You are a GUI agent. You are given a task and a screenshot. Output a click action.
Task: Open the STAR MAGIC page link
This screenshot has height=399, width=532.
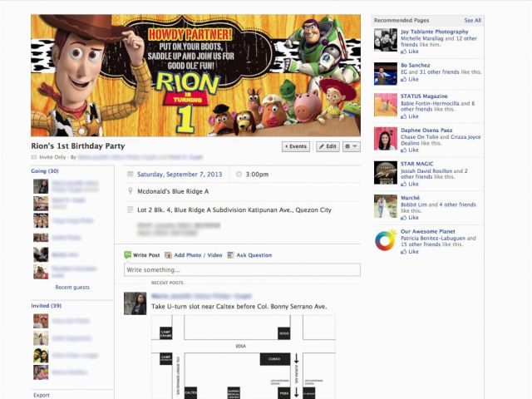pos(417,164)
